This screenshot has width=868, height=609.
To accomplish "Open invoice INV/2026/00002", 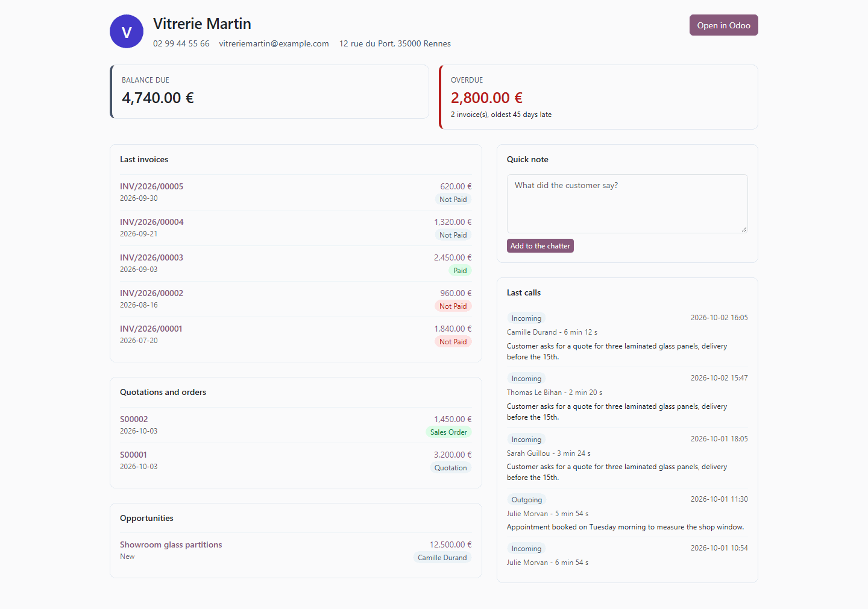I will click(151, 293).
